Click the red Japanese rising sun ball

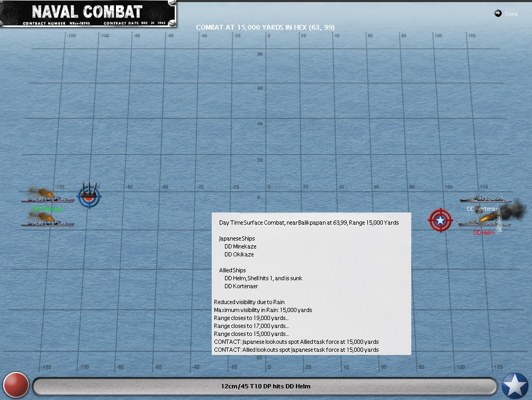(16, 385)
